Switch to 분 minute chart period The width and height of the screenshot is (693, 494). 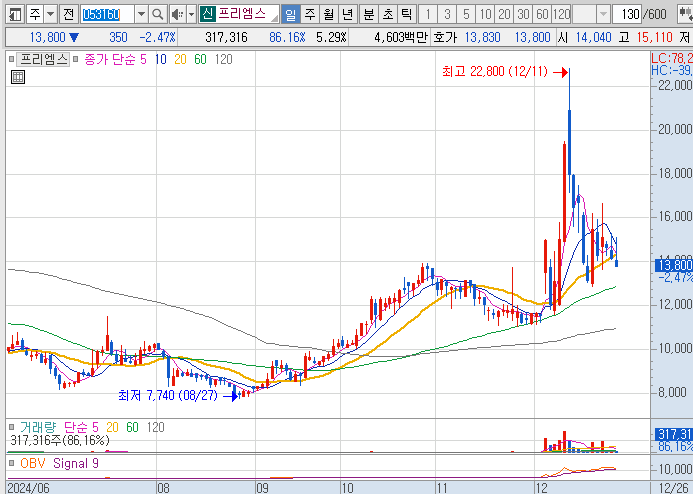coord(369,15)
